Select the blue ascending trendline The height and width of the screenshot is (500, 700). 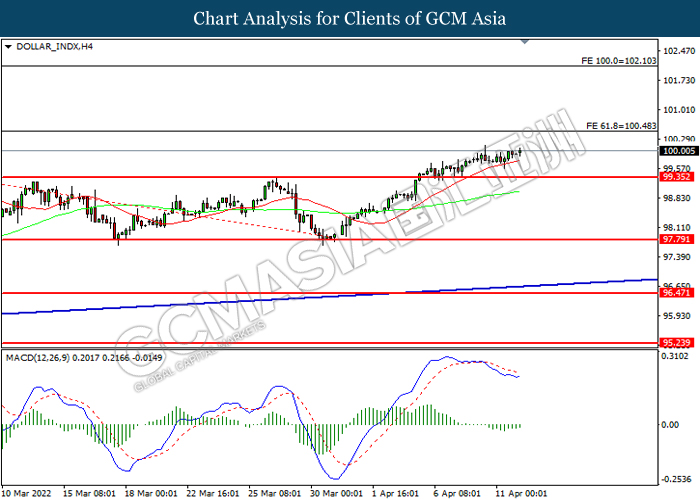329,296
